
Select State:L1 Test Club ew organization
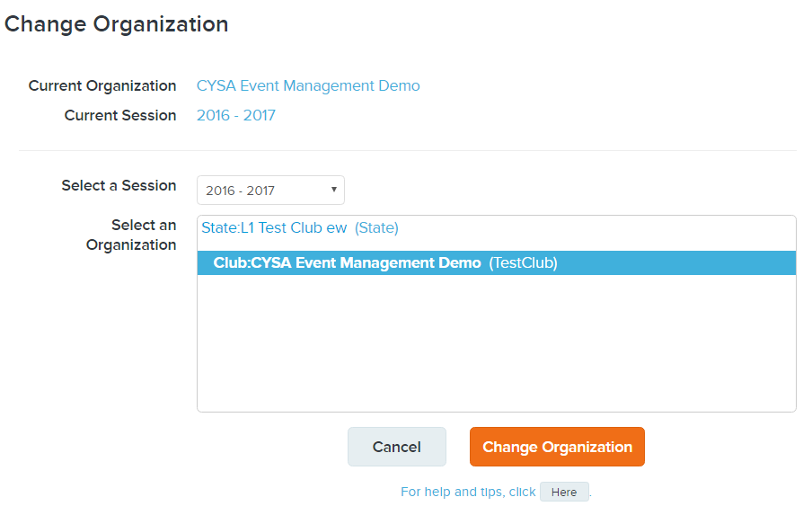click(x=300, y=228)
